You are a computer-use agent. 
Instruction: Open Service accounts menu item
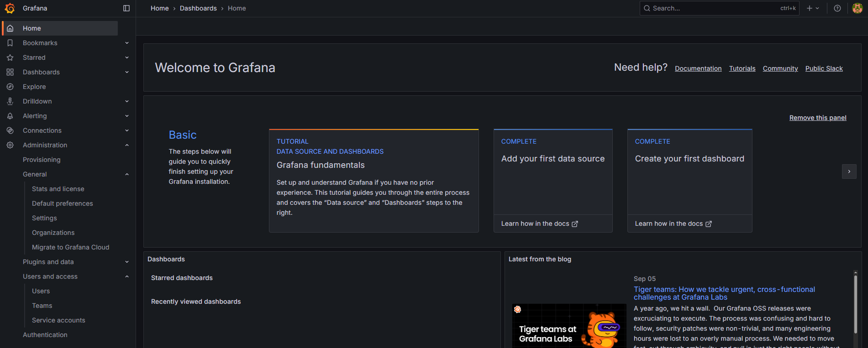tap(58, 320)
